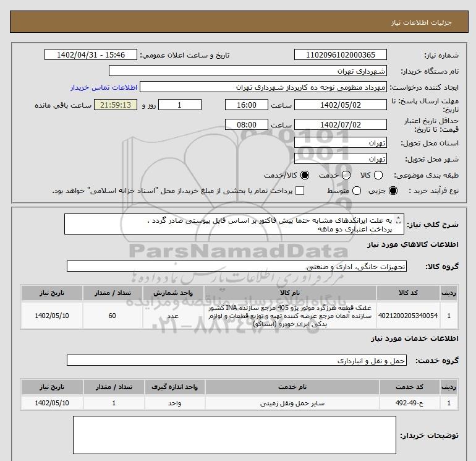Viewport: 476px width, 461px height.
Task: Select the خدمت radio button
Action: pyautogui.click(x=346, y=175)
